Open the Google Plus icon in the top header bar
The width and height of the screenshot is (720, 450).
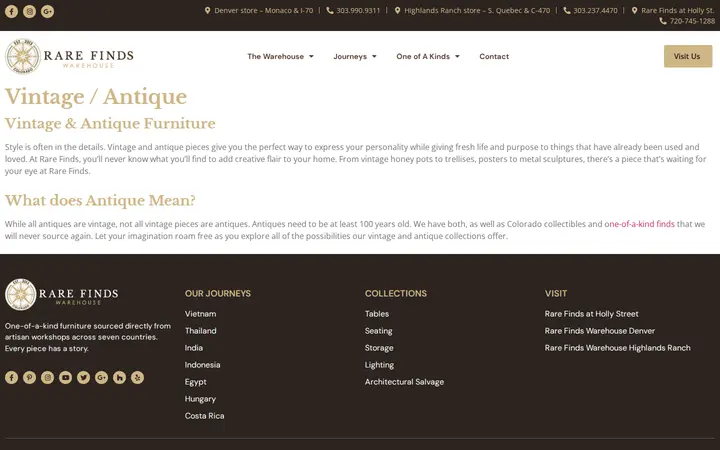pyautogui.click(x=47, y=11)
